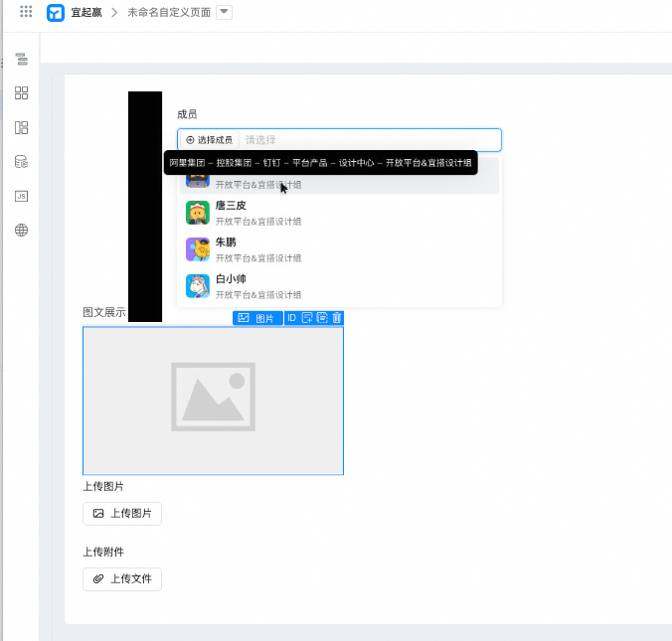Click the ID icon on 图片 toolbar
The height and width of the screenshot is (641, 672).
click(x=291, y=318)
